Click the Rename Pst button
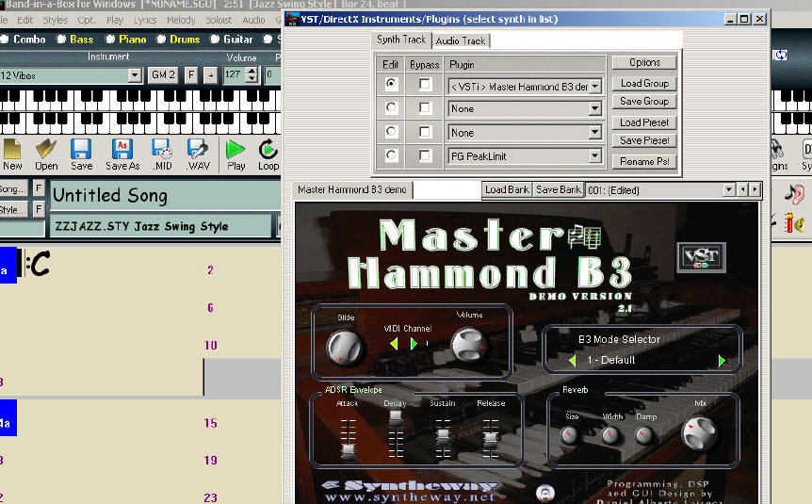The width and height of the screenshot is (812, 504). tap(644, 162)
